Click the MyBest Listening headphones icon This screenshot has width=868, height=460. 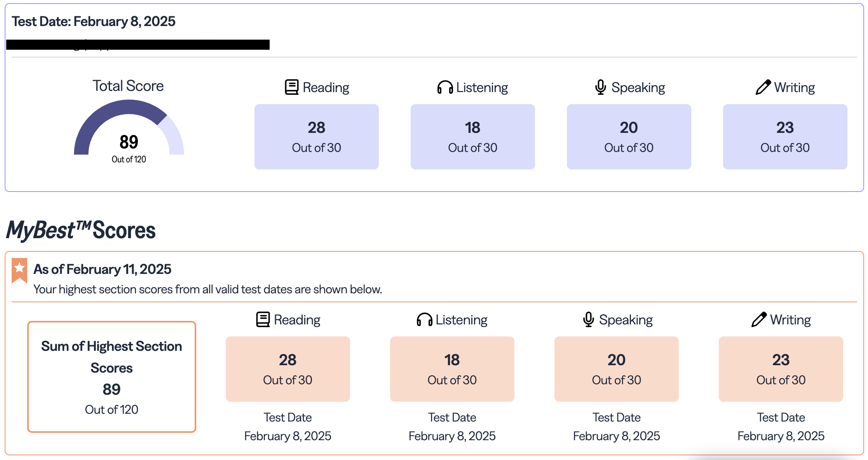pos(424,320)
